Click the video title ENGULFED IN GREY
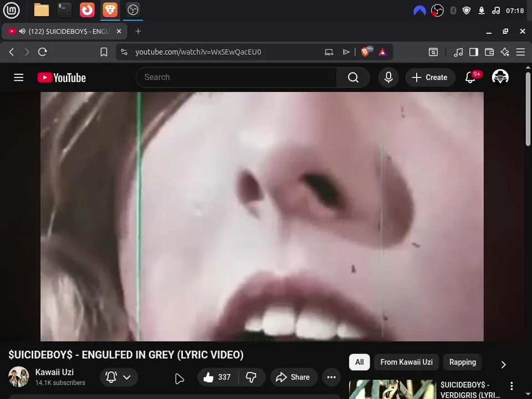 126,355
